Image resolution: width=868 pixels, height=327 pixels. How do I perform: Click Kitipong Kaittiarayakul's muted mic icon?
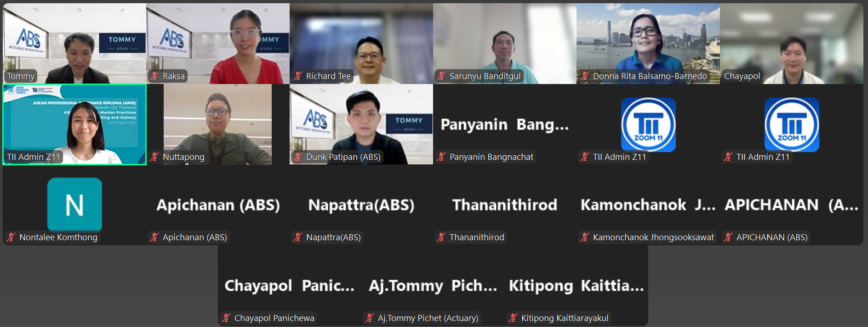point(514,318)
